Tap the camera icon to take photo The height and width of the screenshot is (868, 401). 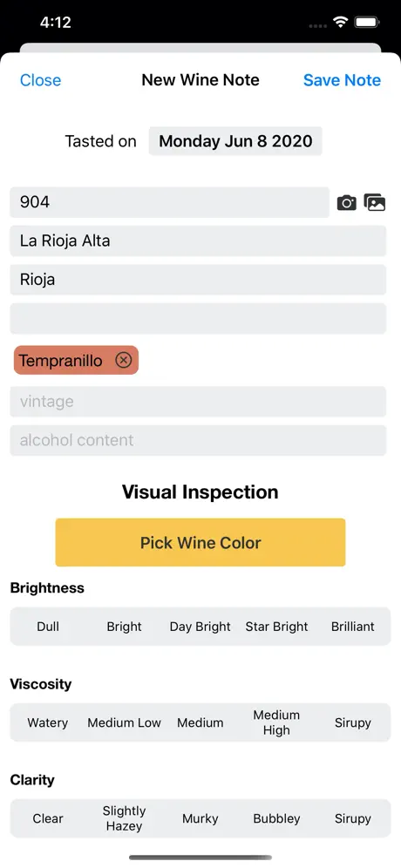pos(347,202)
